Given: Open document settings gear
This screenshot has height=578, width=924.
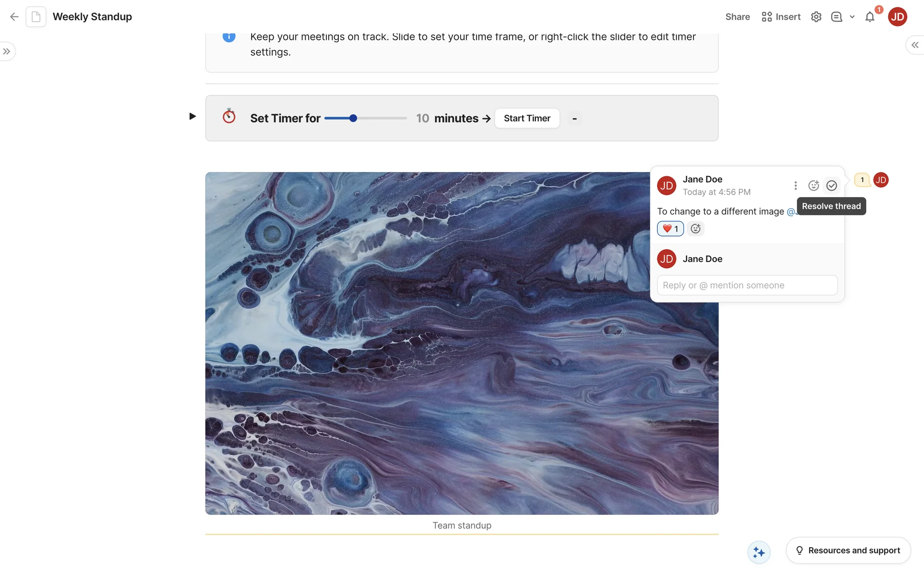Looking at the screenshot, I should (x=816, y=17).
